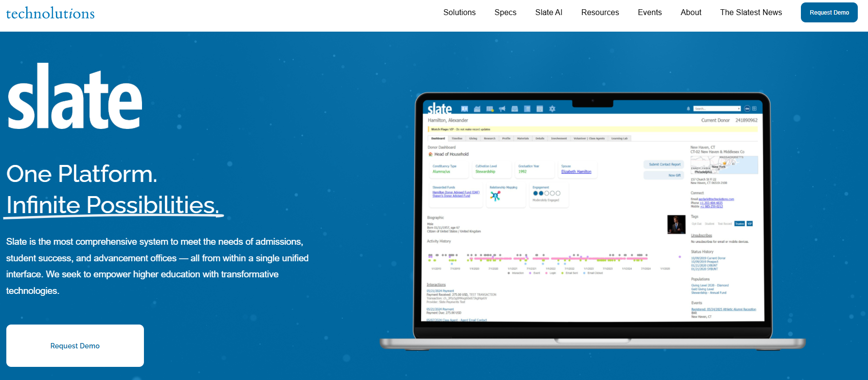Open the gear settings icon in Slate toolbar

click(x=552, y=109)
